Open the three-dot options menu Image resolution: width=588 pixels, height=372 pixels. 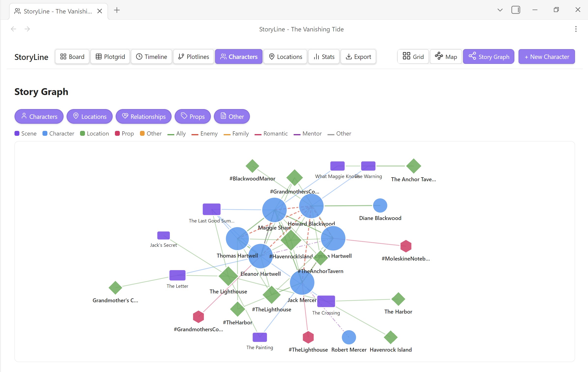pyautogui.click(x=576, y=29)
